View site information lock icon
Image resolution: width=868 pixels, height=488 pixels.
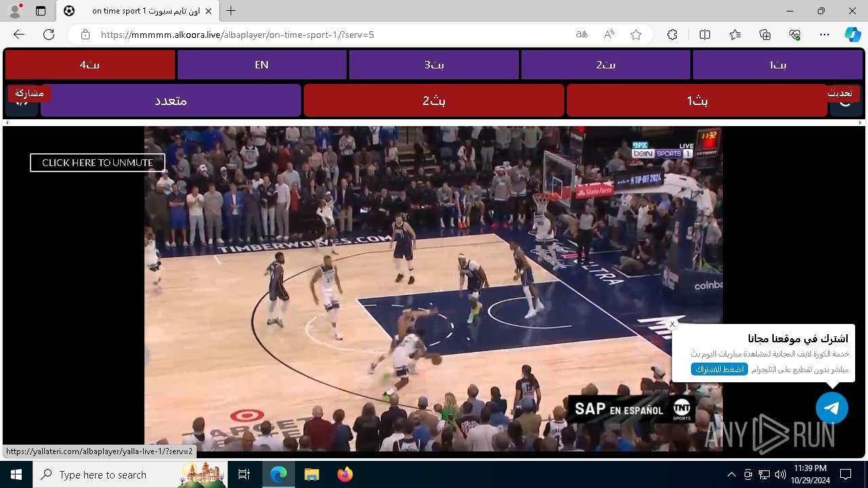[85, 35]
